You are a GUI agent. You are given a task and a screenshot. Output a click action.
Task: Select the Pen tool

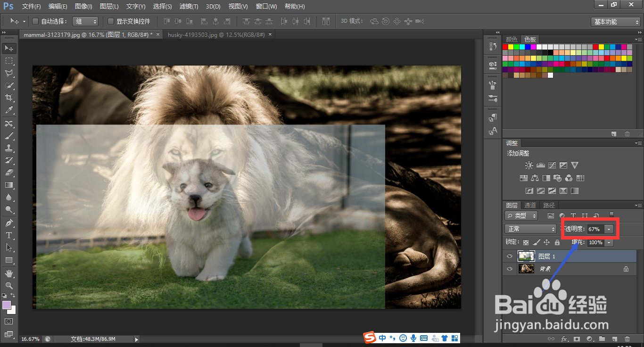tap(8, 223)
